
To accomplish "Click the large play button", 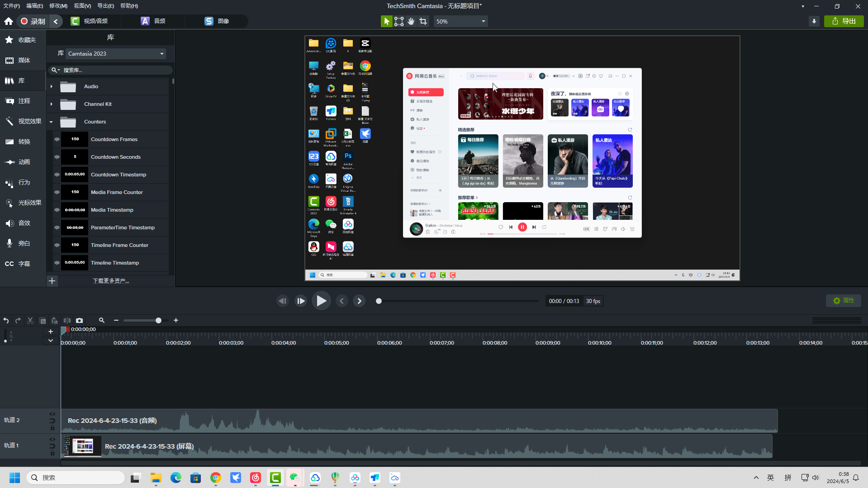I will 321,301.
